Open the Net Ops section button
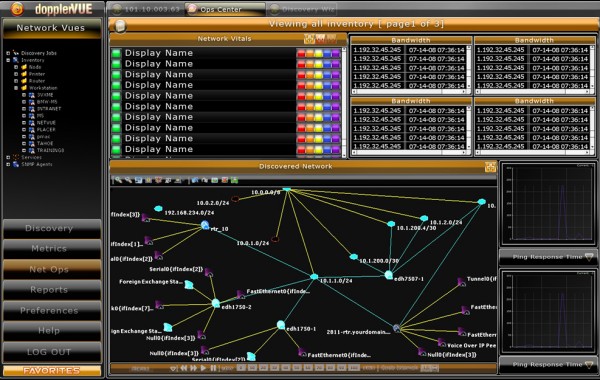 pyautogui.click(x=52, y=270)
